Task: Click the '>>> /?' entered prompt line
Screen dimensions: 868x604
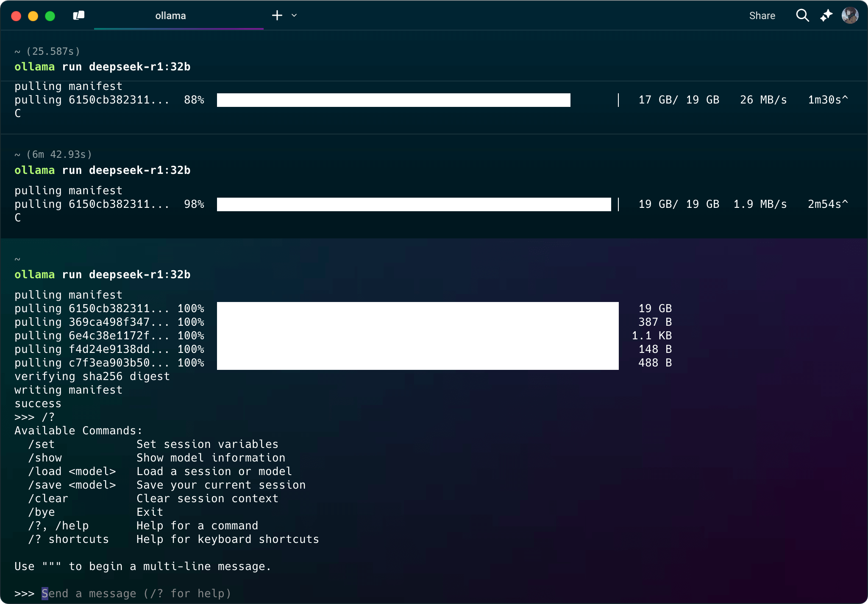Action: point(34,417)
